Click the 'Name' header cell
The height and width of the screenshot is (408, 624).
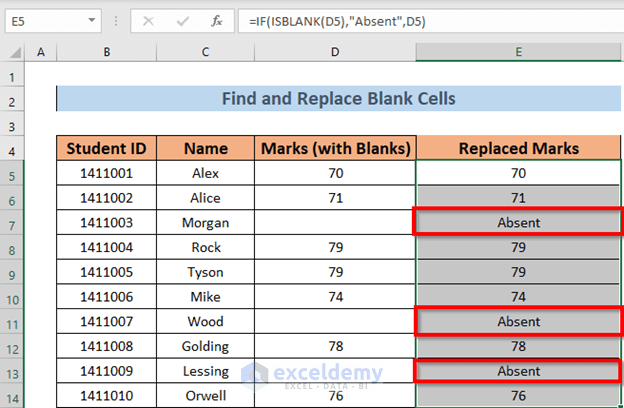[x=205, y=148]
